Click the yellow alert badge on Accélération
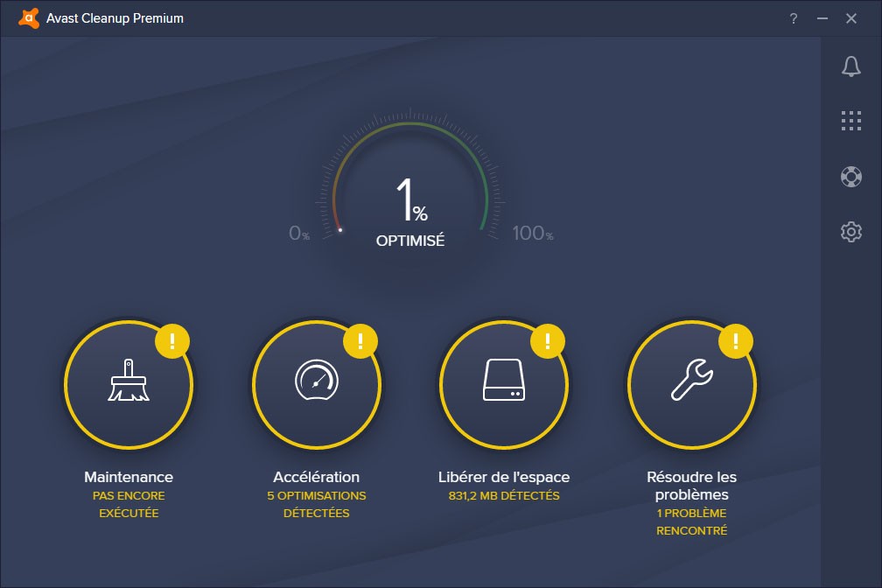The width and height of the screenshot is (882, 588). click(x=360, y=340)
